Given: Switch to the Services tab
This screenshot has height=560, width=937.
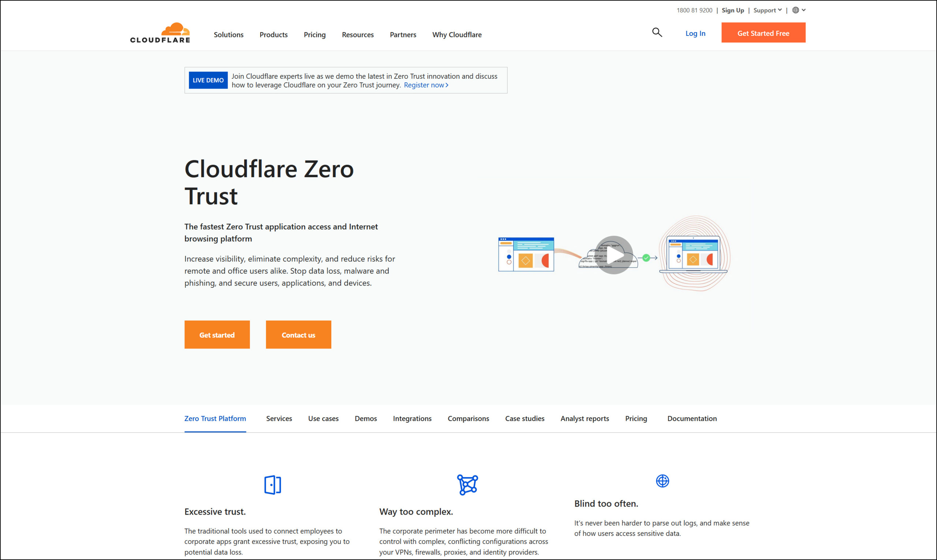Looking at the screenshot, I should (x=279, y=418).
